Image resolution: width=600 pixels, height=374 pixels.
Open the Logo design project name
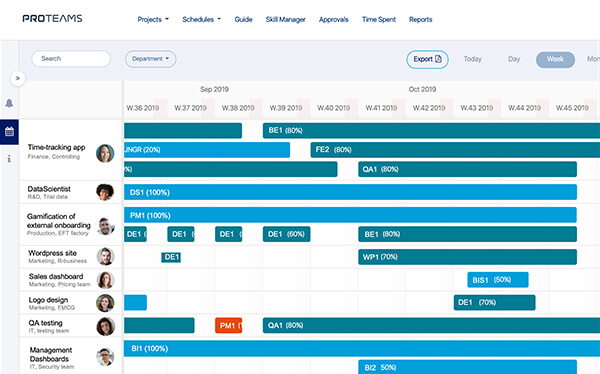[48, 300]
